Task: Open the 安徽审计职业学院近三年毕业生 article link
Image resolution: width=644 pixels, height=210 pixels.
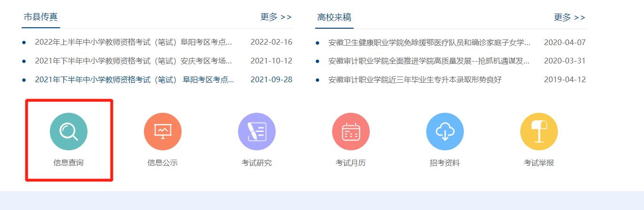Action: click(x=415, y=80)
